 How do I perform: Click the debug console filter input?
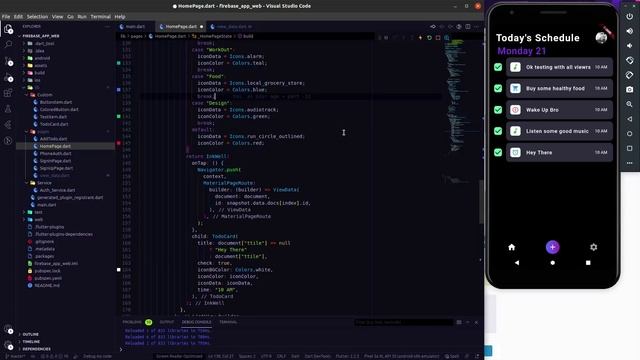tap(403, 322)
